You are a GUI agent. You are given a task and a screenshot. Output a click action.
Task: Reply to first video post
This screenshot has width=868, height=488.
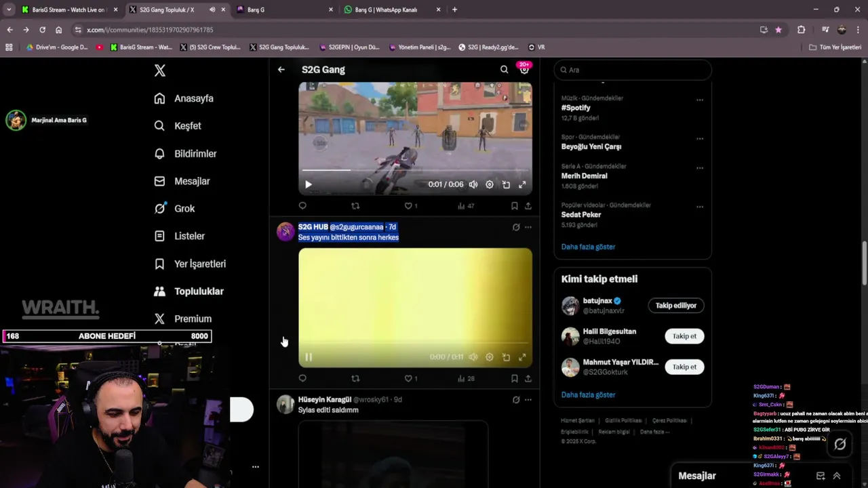pyautogui.click(x=302, y=205)
